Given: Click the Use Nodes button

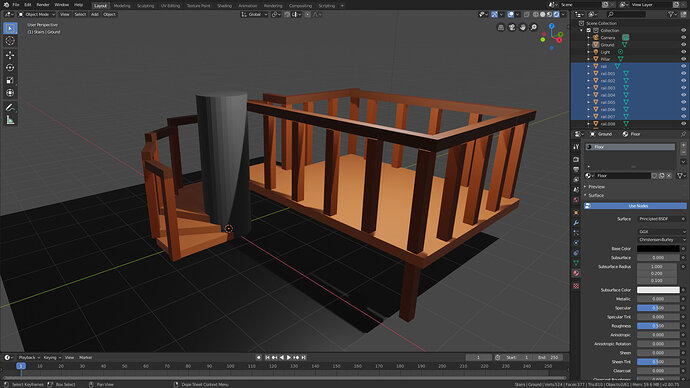Looking at the screenshot, I should (x=635, y=206).
